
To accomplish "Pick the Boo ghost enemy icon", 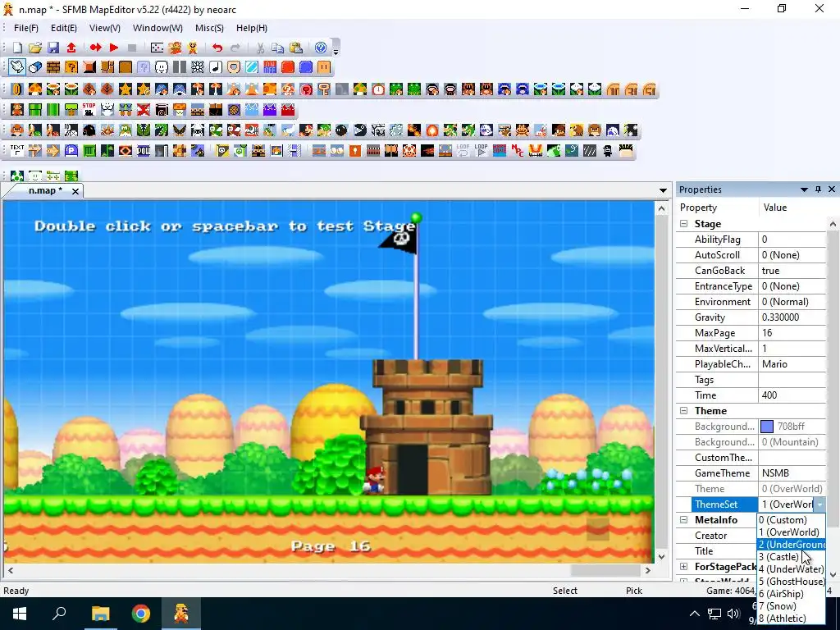I will click(486, 130).
